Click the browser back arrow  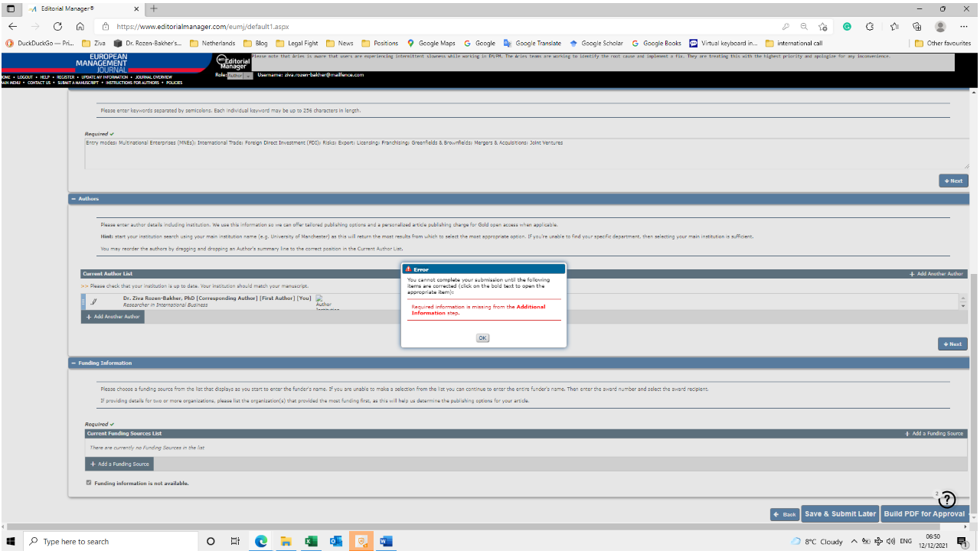(13, 26)
